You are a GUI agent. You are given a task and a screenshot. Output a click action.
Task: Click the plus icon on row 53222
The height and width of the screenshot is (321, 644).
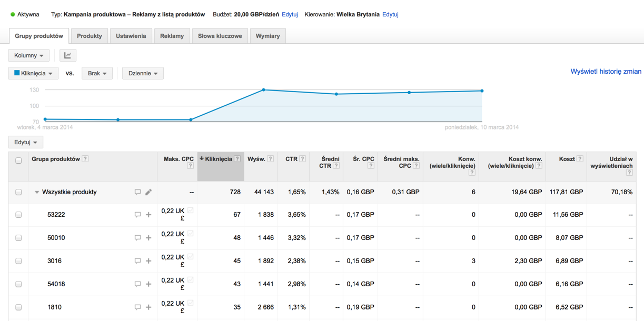click(148, 215)
